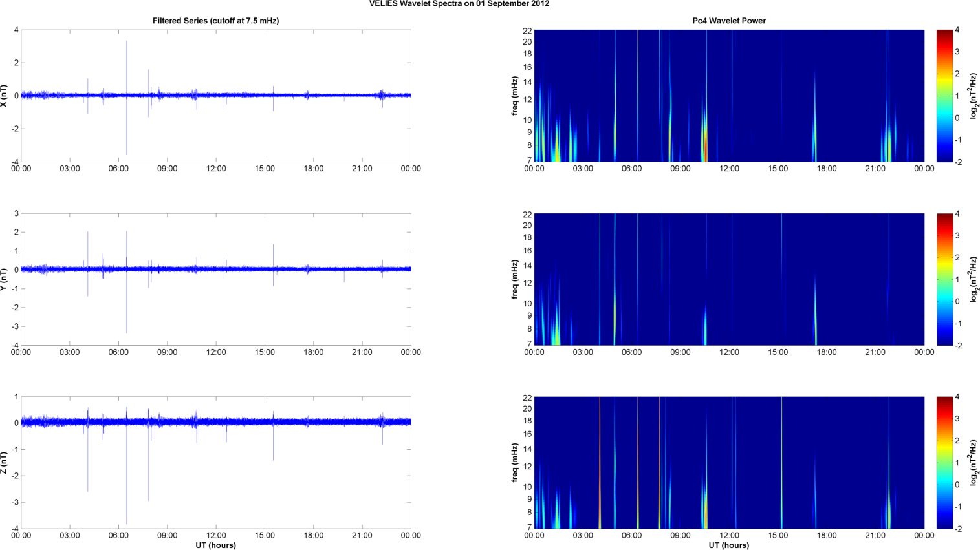Image resolution: width=980 pixels, height=550 pixels.
Task: Click the top wavelet plot's colorbar
Action: pos(944,96)
